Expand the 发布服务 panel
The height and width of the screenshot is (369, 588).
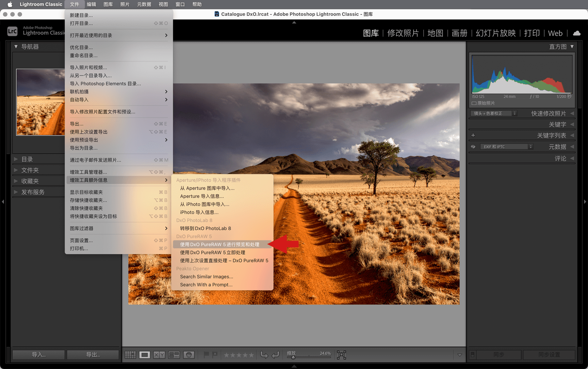pyautogui.click(x=15, y=192)
